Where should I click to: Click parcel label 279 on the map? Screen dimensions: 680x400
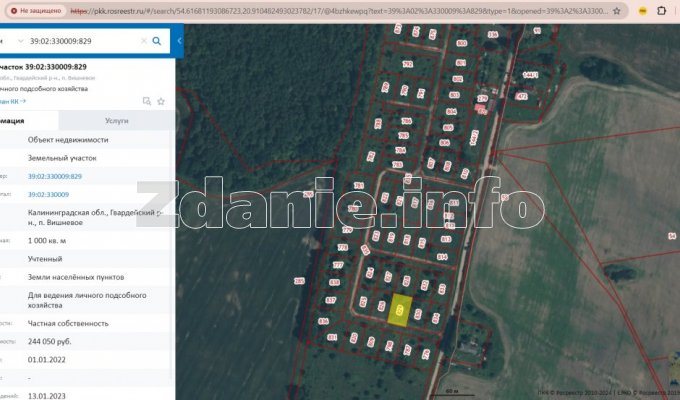coord(483,98)
